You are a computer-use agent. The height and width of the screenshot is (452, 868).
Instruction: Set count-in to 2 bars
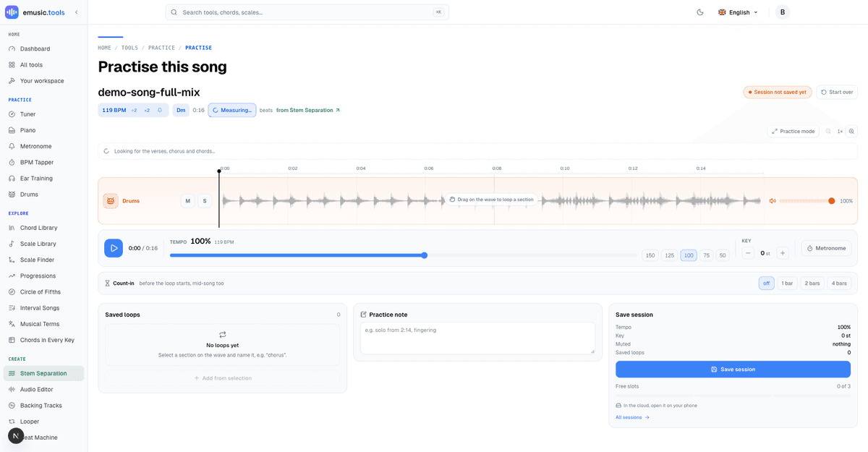(812, 283)
